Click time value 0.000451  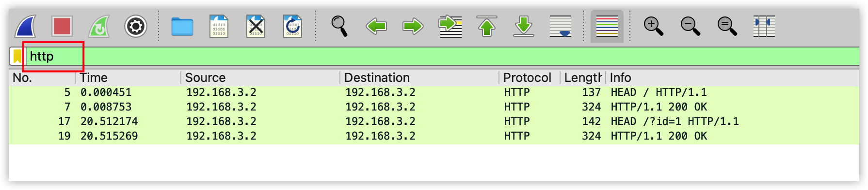tap(106, 93)
